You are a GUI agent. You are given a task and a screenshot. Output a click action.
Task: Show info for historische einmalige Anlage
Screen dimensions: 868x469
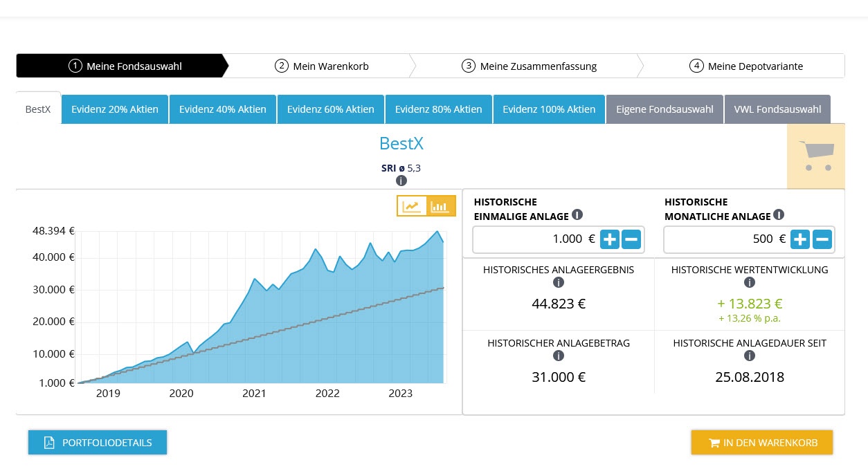(x=577, y=216)
